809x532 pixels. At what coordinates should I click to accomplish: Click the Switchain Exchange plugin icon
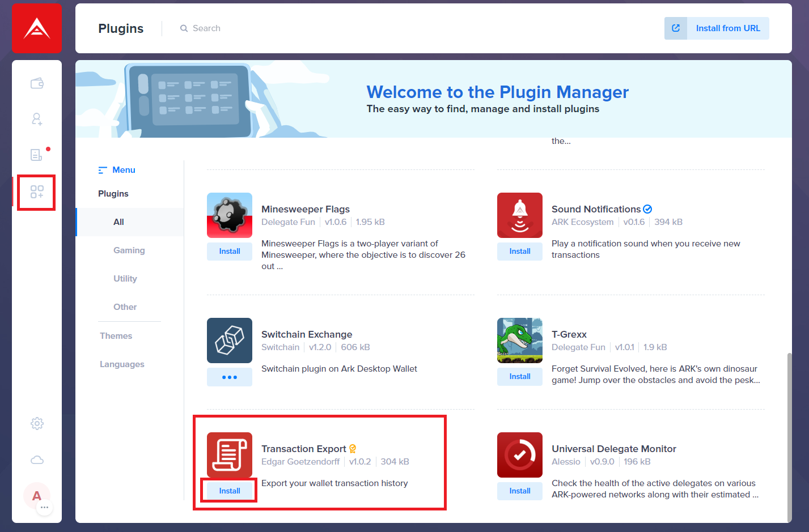pos(230,341)
